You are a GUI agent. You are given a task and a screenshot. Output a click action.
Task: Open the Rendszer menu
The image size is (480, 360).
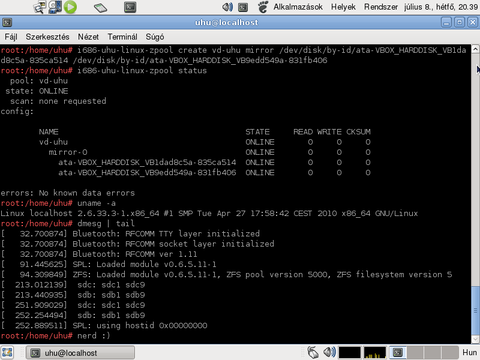(x=381, y=7)
